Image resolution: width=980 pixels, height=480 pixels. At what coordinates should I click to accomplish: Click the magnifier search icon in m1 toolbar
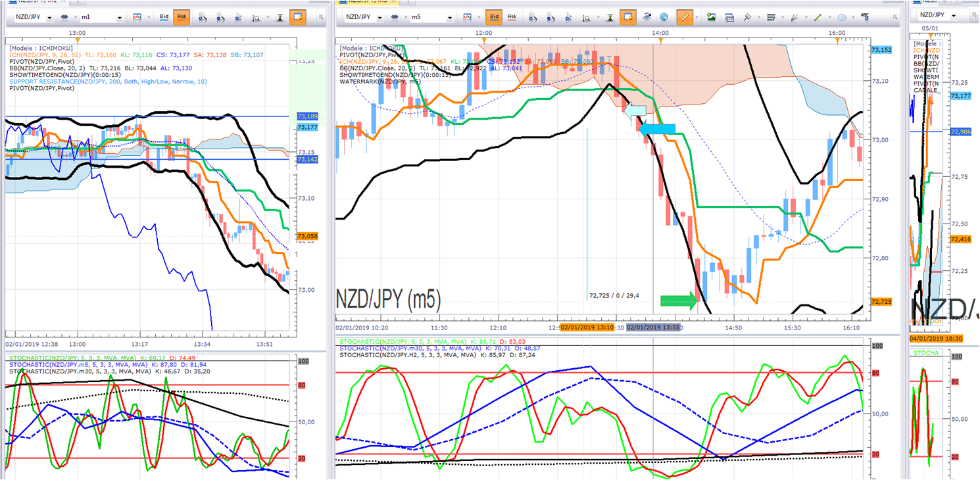tap(256, 17)
